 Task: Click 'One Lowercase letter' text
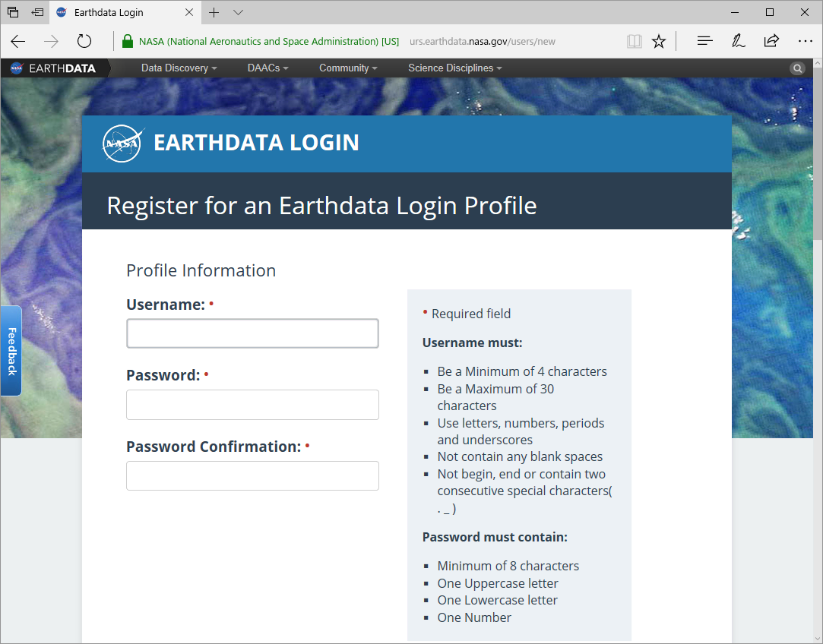tap(498, 601)
